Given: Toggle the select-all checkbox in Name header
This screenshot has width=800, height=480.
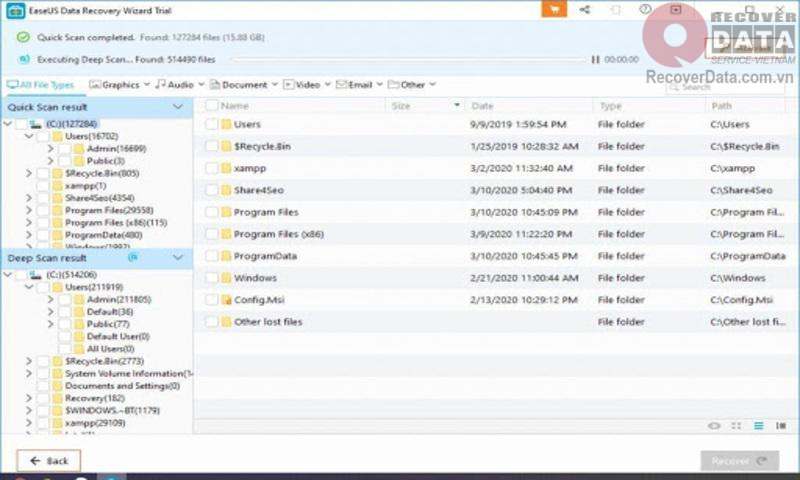Looking at the screenshot, I should click(x=211, y=106).
